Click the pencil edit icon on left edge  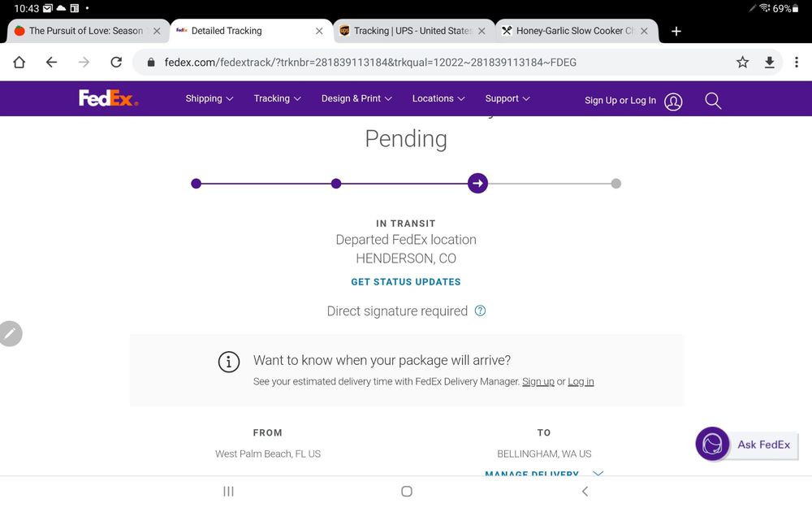tap(11, 333)
